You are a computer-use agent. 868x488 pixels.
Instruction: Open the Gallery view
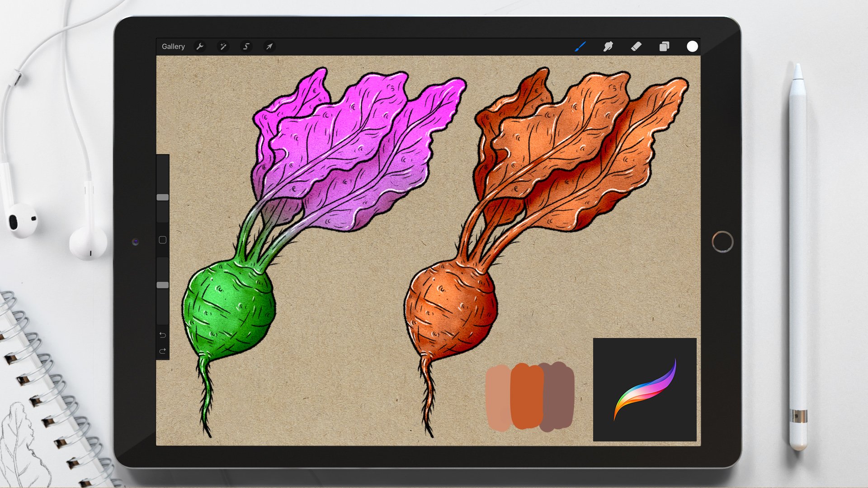[x=173, y=47]
